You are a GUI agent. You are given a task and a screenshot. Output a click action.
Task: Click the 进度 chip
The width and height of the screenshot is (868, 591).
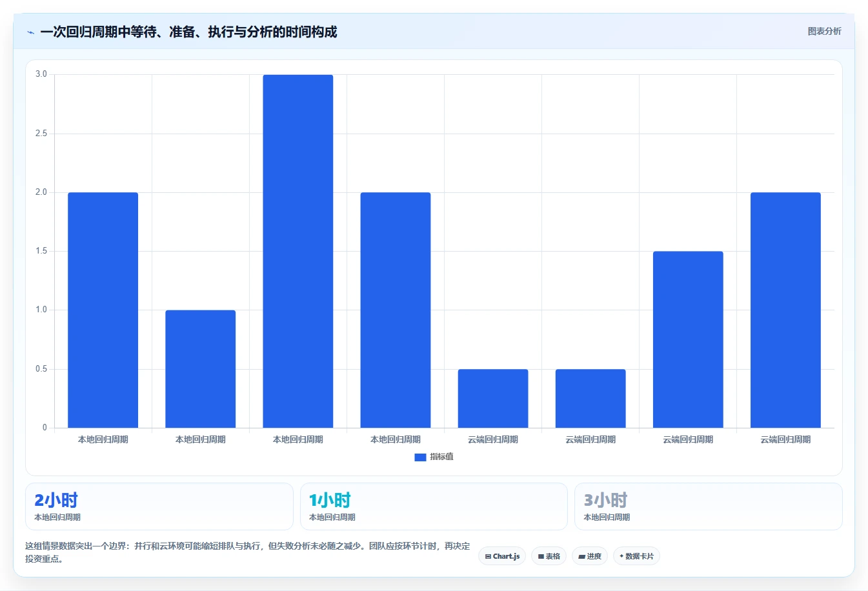pyautogui.click(x=590, y=556)
